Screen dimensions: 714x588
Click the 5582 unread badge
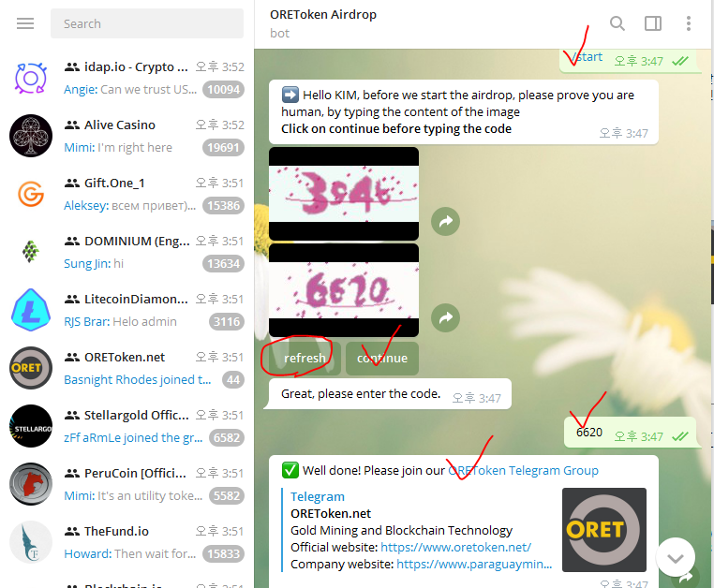(227, 495)
